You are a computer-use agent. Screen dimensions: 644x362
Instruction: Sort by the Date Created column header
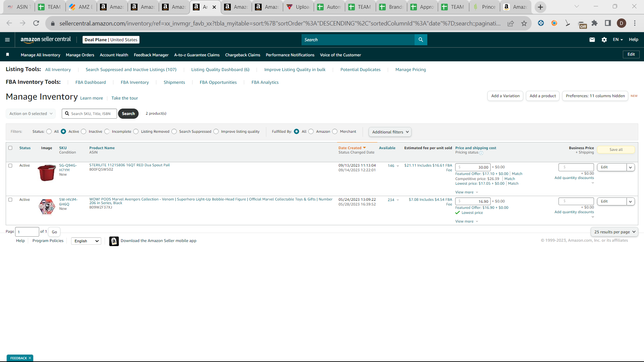point(352,148)
